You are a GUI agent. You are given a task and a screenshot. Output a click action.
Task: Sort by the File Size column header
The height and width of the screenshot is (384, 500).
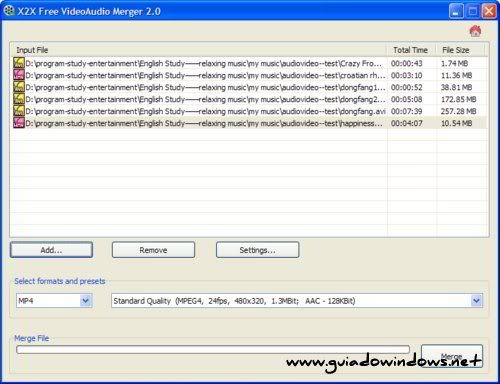(460, 50)
